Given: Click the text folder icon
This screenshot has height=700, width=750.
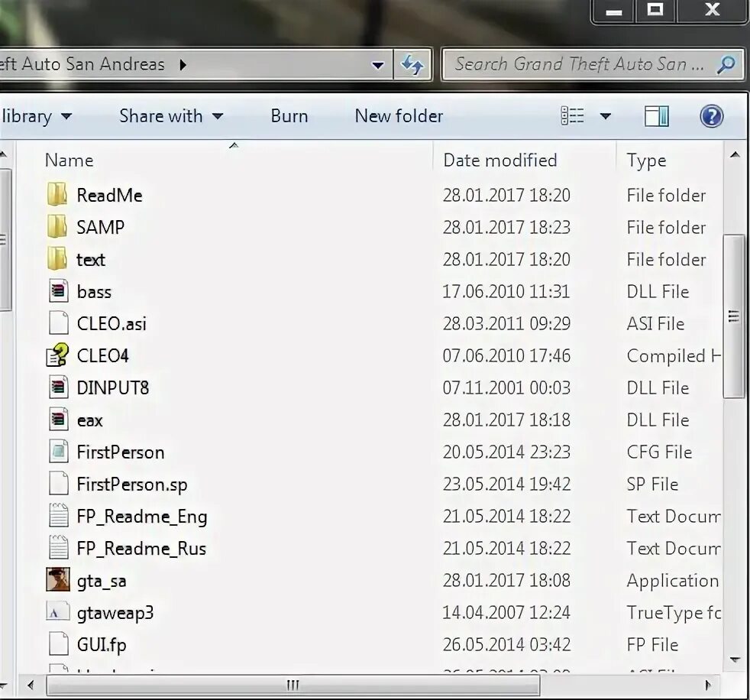Looking at the screenshot, I should 57,259.
